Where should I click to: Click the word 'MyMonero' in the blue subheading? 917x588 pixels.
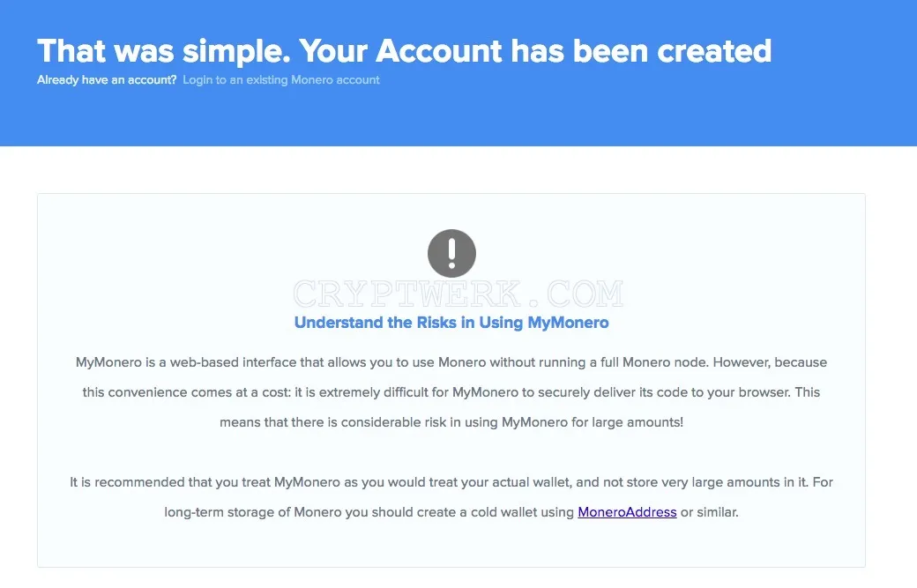(x=568, y=323)
